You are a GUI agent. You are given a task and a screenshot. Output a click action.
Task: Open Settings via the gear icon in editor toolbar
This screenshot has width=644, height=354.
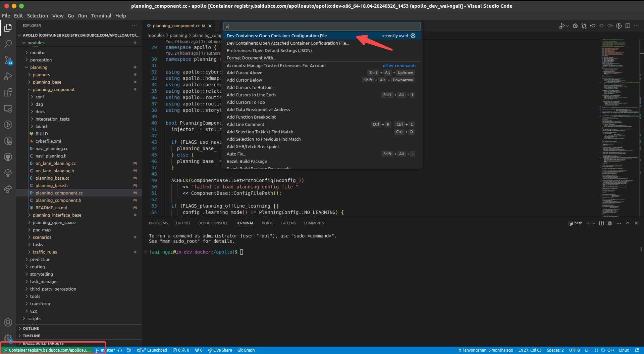point(576,26)
